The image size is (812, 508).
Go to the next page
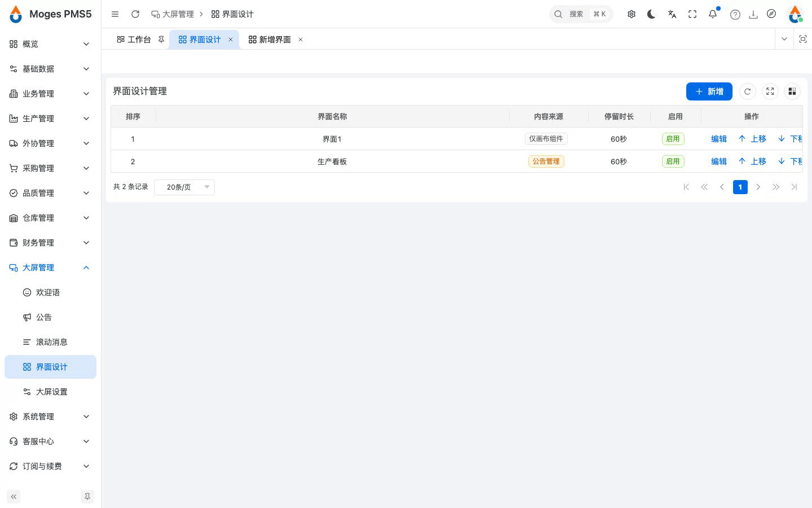pos(758,187)
